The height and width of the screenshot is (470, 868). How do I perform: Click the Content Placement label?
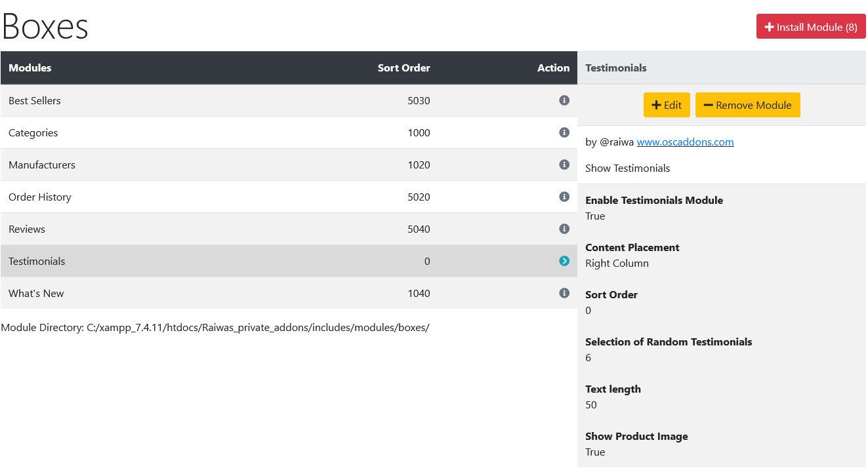[x=632, y=247]
